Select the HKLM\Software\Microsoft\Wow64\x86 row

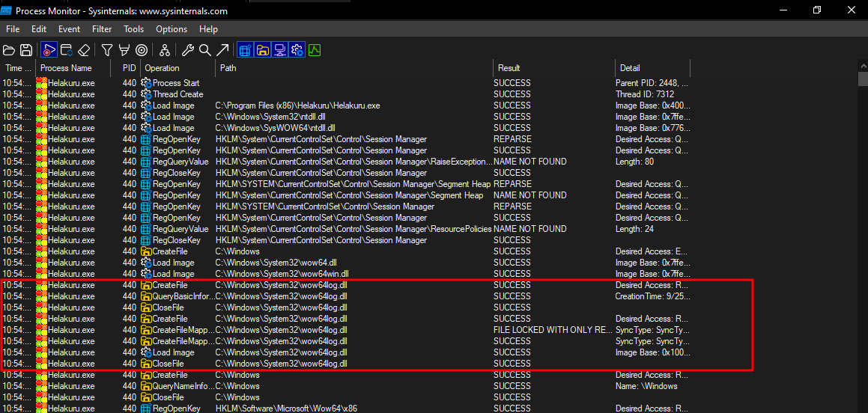coord(346,409)
